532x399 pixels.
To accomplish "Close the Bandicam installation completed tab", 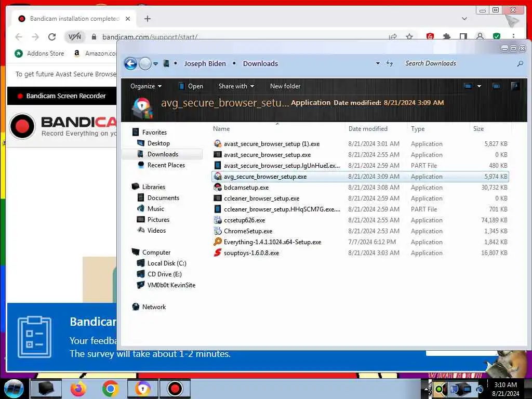I will click(x=128, y=19).
